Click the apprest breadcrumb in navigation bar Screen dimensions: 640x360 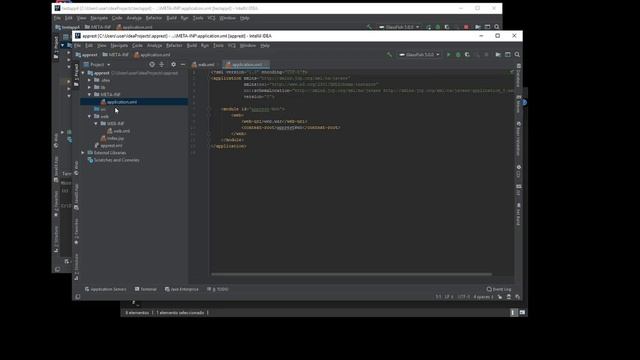(x=86, y=55)
